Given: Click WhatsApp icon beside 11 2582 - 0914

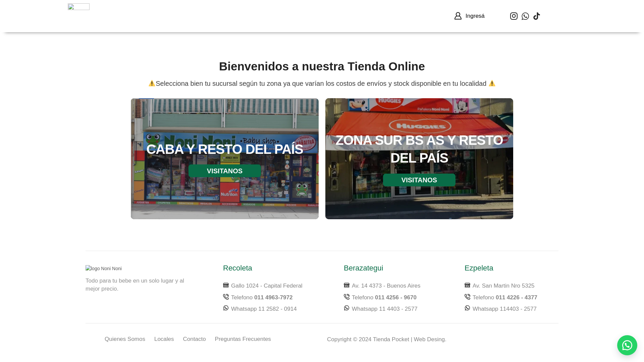Looking at the screenshot, I should pos(226,308).
